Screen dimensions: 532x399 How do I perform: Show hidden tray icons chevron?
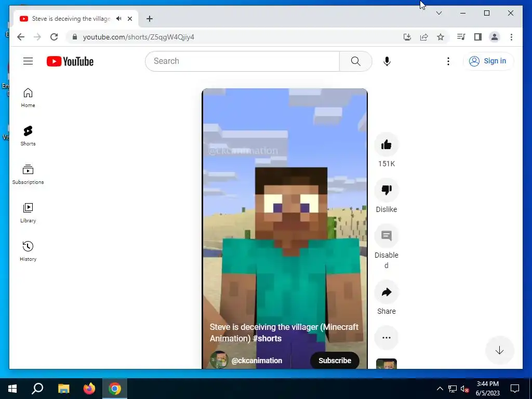440,389
